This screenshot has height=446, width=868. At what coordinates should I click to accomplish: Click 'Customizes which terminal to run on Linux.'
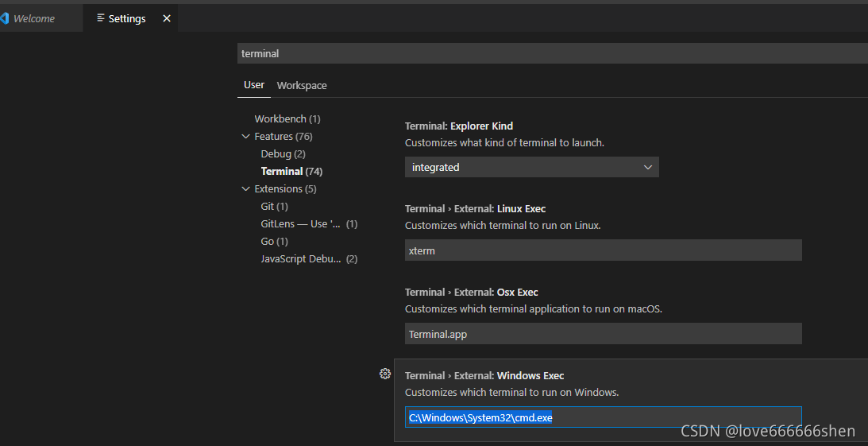click(x=503, y=226)
